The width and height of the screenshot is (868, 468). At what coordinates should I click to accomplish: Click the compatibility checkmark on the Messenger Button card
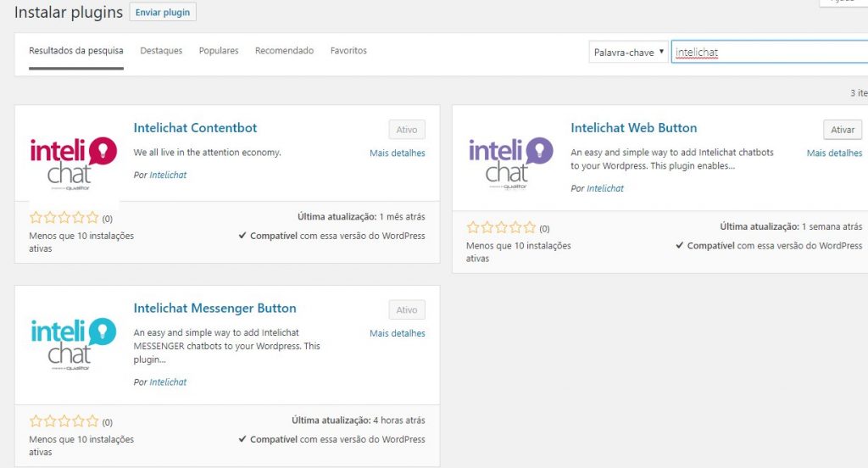[x=242, y=439]
